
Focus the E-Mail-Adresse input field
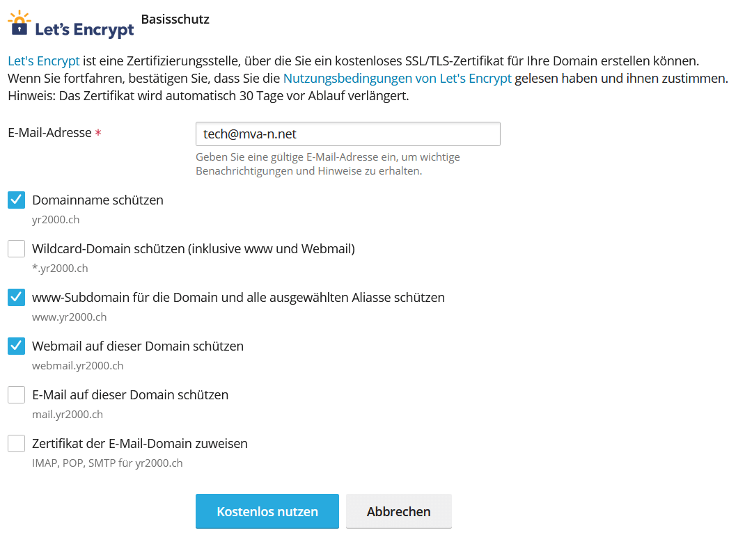pos(347,134)
